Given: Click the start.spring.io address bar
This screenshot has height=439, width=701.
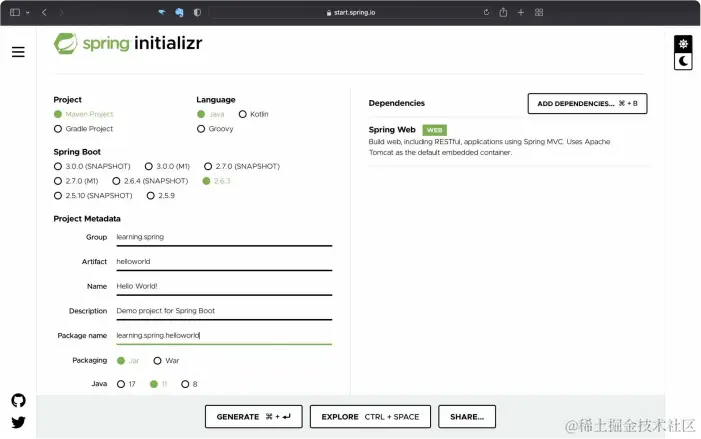Looking at the screenshot, I should (351, 13).
